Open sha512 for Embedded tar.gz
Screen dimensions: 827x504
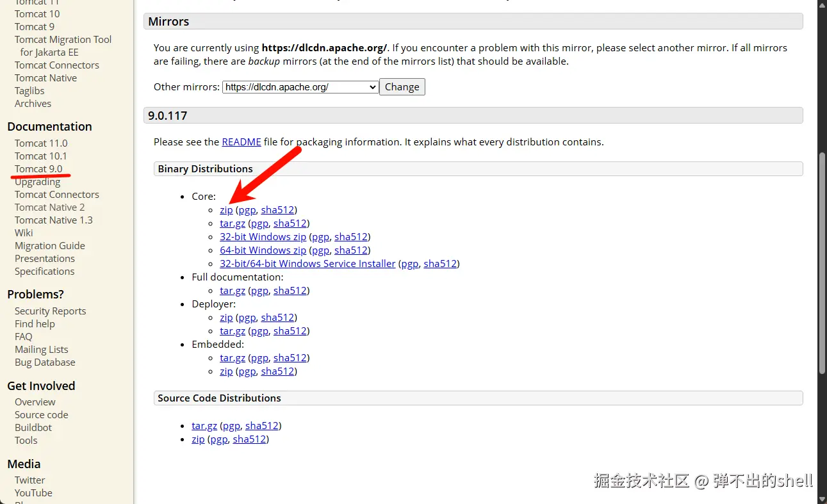290,358
